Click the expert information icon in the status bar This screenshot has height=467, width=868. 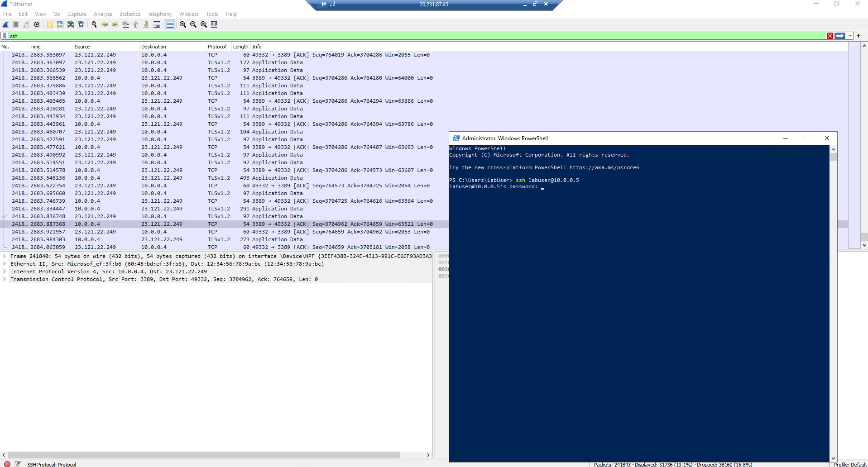pos(6,464)
